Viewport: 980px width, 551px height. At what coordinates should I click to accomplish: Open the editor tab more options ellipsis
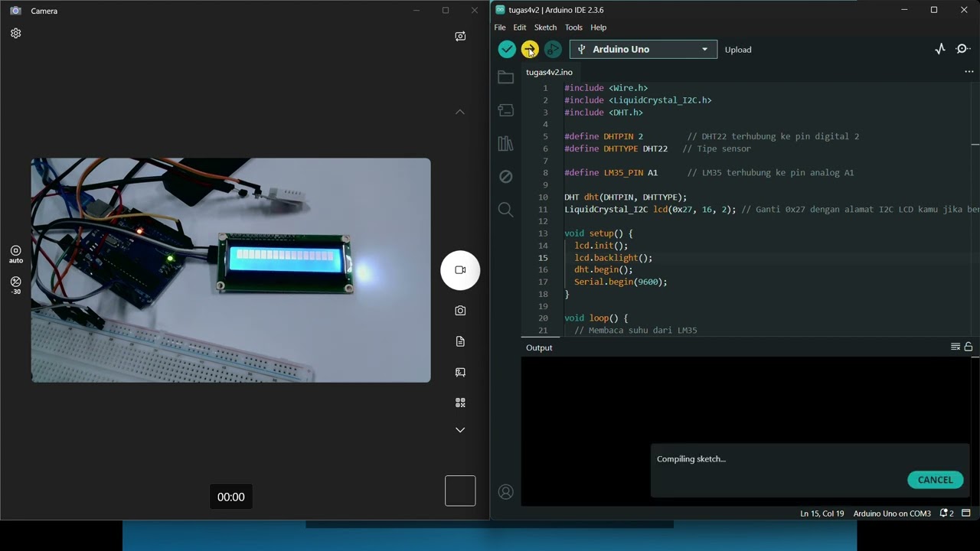(x=969, y=72)
